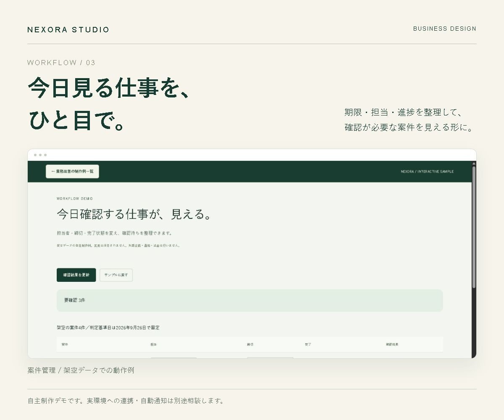504x420 pixels.
Task: Click the WORKFLOW / 03 label
Action: pyautogui.click(x=61, y=63)
